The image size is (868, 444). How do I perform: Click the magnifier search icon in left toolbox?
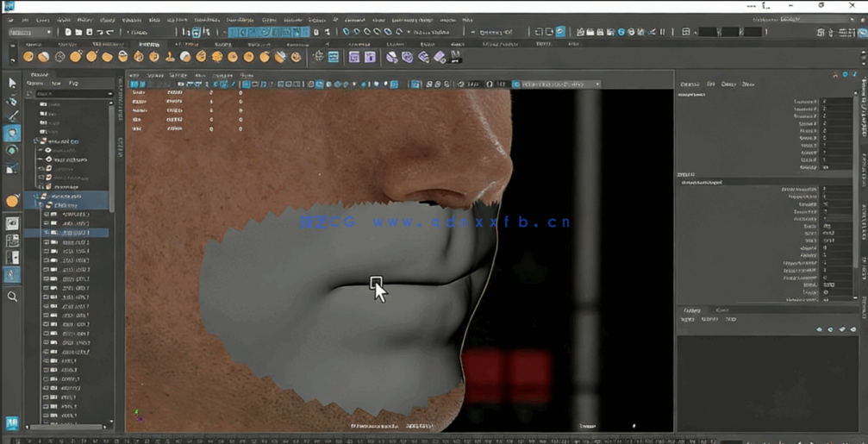point(12,297)
